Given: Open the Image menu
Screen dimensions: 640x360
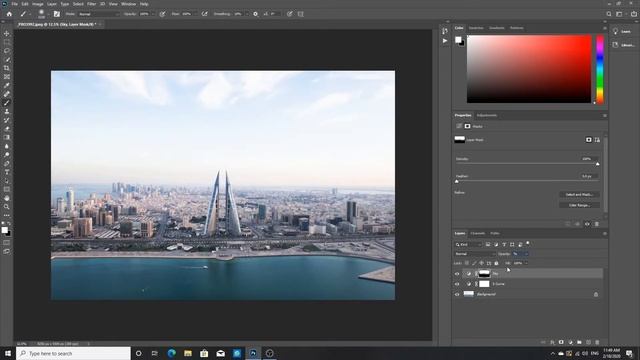Looking at the screenshot, I should click(38, 4).
